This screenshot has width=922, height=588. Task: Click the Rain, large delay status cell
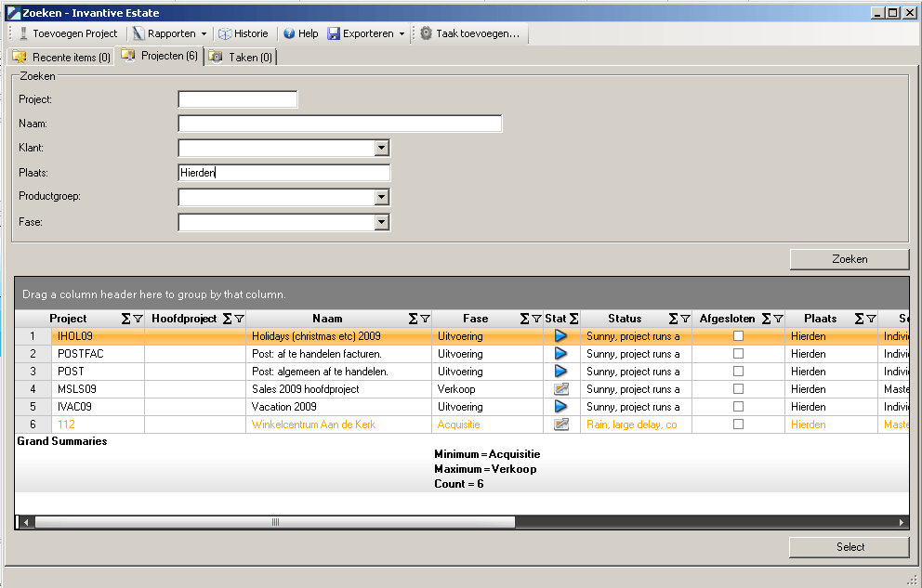[636, 425]
